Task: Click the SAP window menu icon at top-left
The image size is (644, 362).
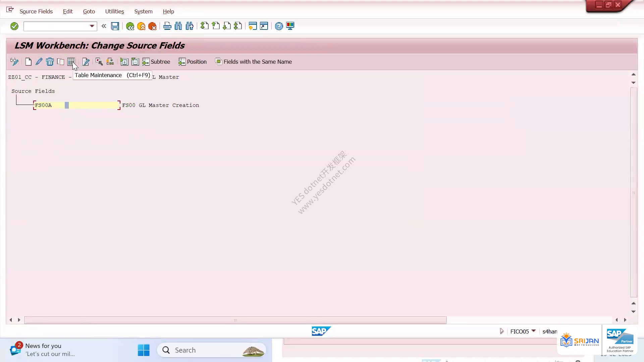Action: 10,10
